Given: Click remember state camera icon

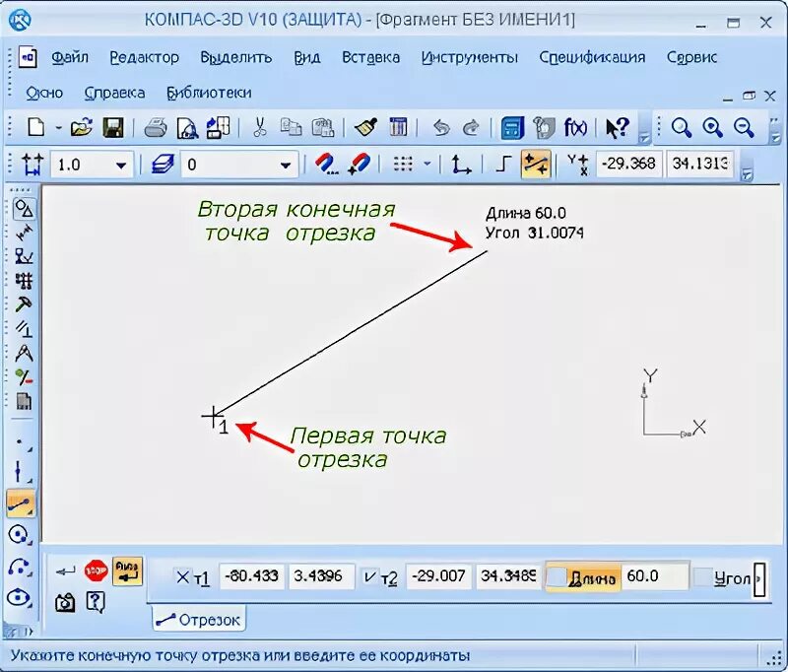Looking at the screenshot, I should pyautogui.click(x=65, y=602).
